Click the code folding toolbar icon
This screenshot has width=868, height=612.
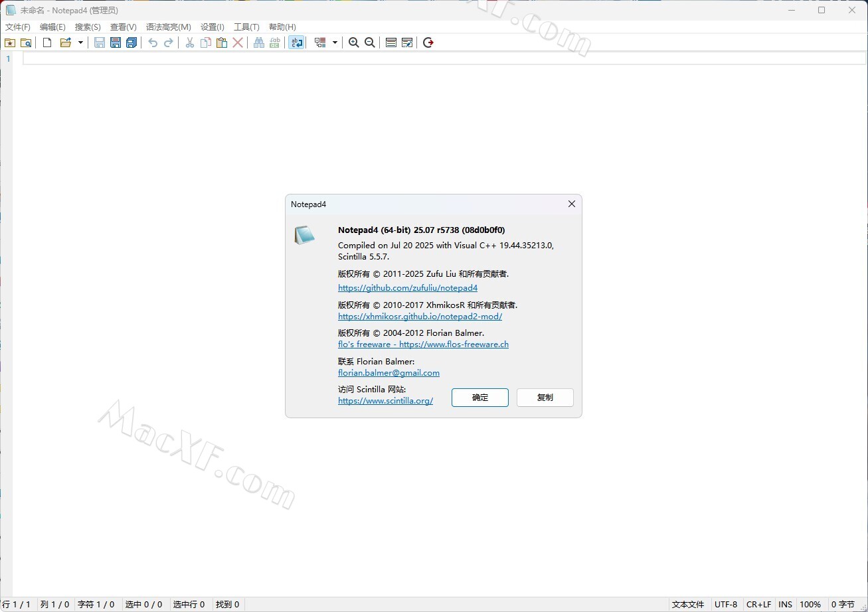pos(320,42)
